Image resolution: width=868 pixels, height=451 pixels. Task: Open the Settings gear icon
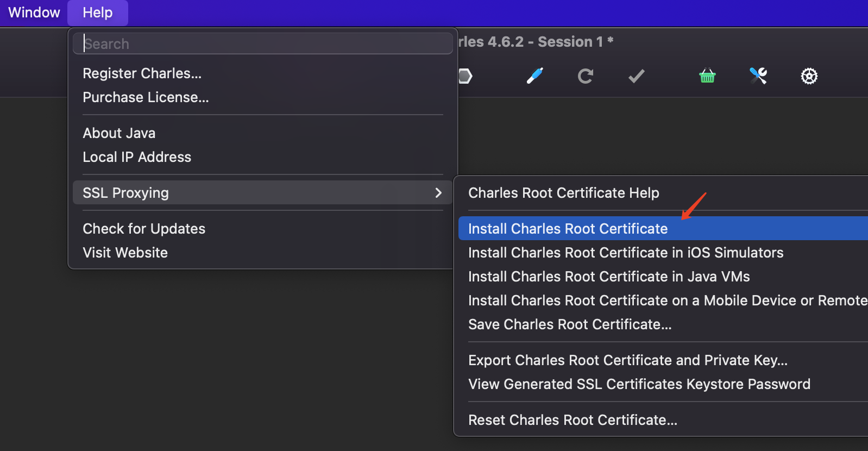809,76
